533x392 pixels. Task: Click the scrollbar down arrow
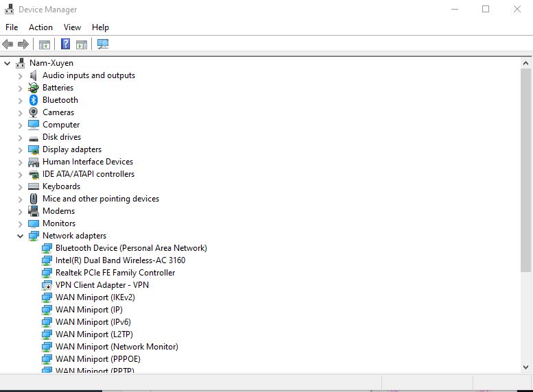(x=525, y=367)
